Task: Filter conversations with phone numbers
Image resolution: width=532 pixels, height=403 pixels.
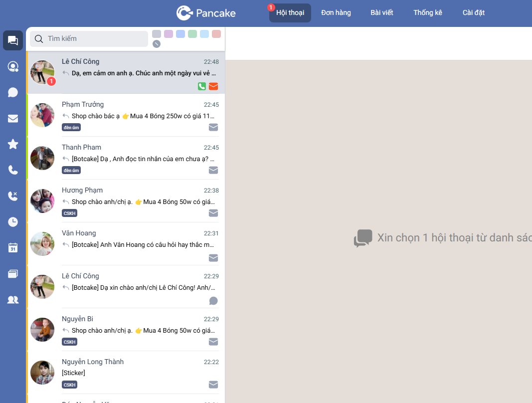Action: pyautogui.click(x=13, y=170)
